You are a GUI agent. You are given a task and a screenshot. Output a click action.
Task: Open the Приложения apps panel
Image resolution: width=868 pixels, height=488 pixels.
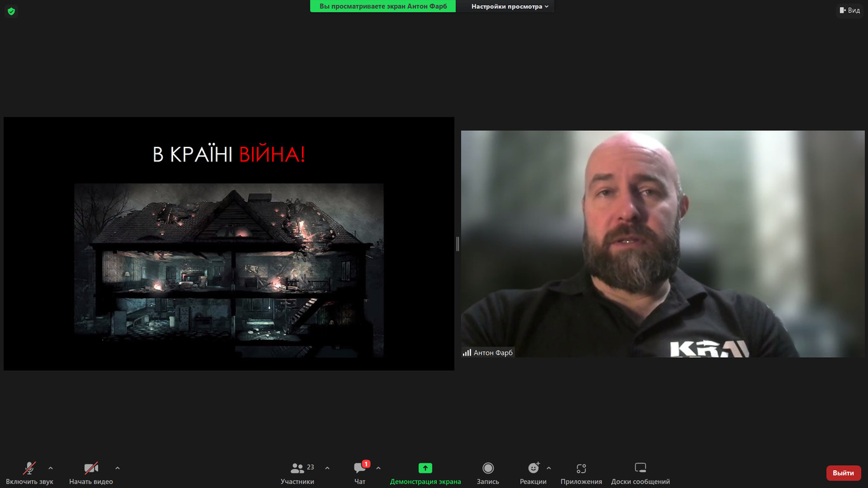coord(581,473)
